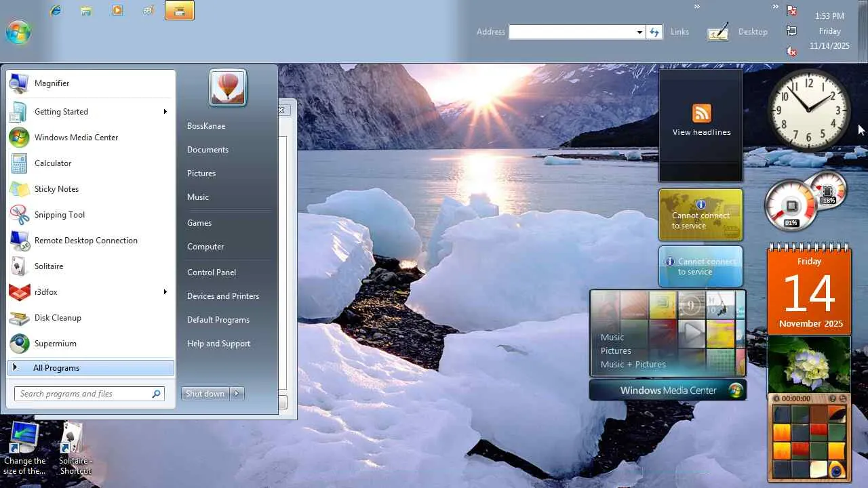Image resolution: width=868 pixels, height=488 pixels.
Task: Click the analog clock gadget
Action: [x=809, y=109]
